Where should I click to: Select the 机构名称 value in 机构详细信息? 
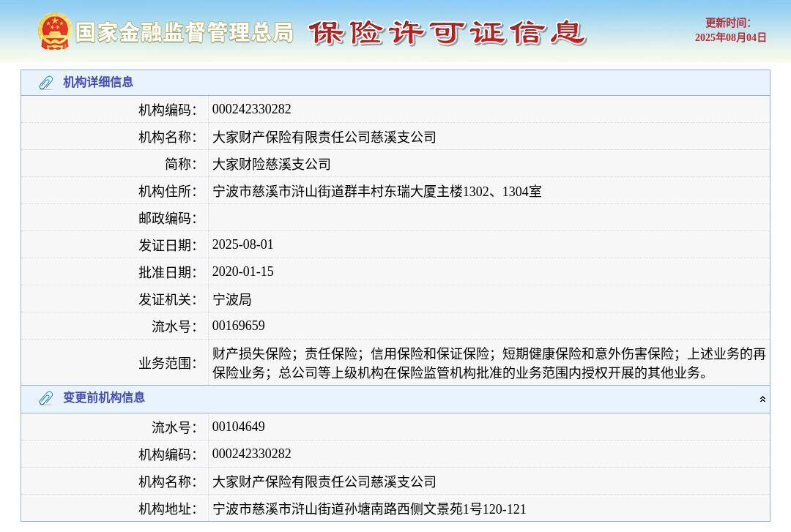[324, 137]
